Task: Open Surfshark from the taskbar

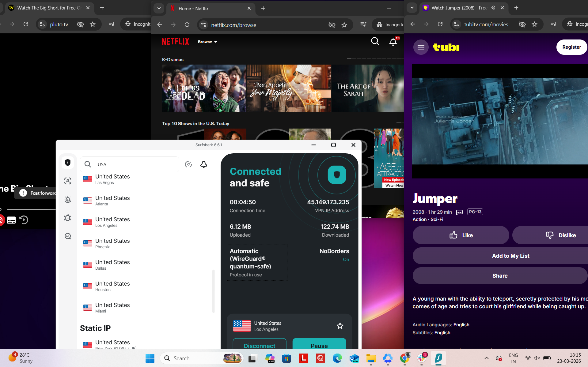Action: (x=438, y=358)
